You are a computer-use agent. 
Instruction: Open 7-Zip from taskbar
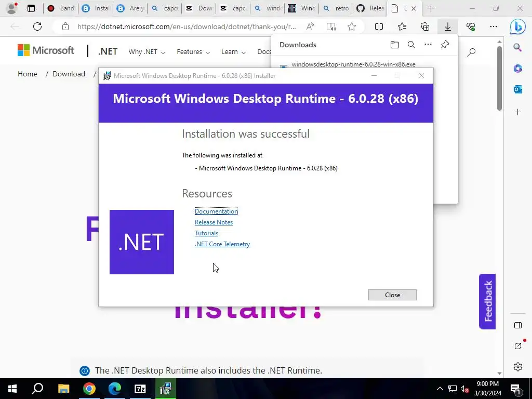tap(140, 389)
